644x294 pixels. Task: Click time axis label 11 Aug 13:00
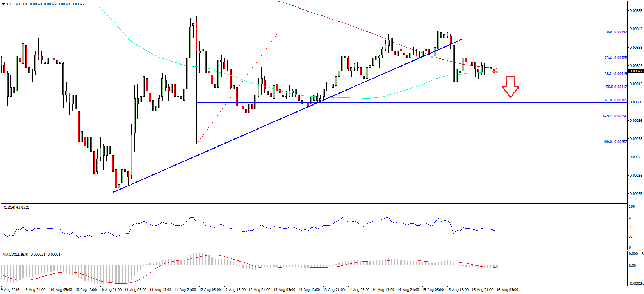tap(160, 290)
